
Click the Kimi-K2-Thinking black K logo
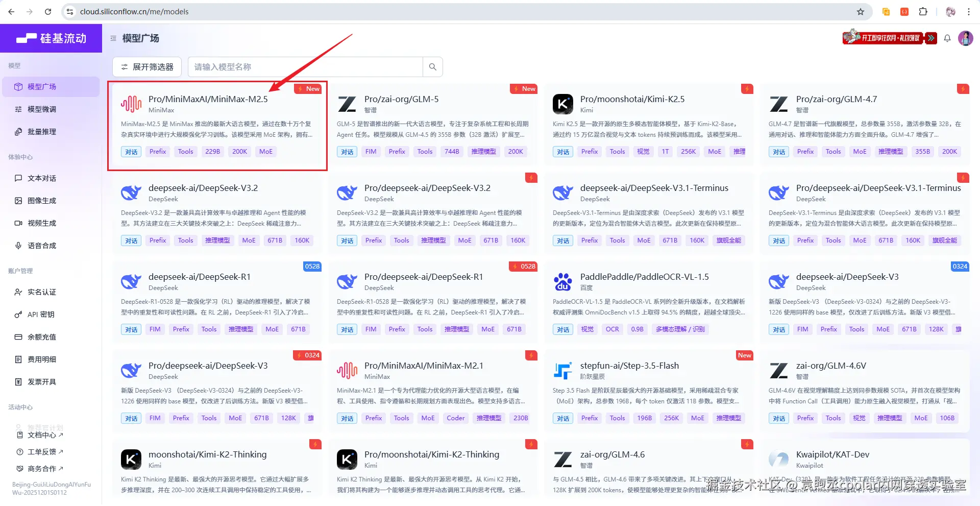point(131,460)
